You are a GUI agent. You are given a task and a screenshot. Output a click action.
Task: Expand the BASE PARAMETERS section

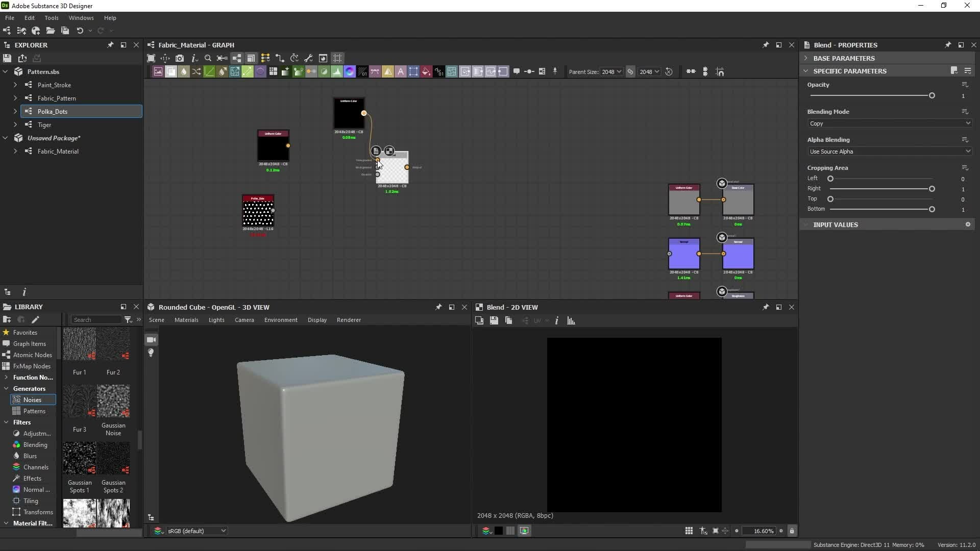point(843,58)
